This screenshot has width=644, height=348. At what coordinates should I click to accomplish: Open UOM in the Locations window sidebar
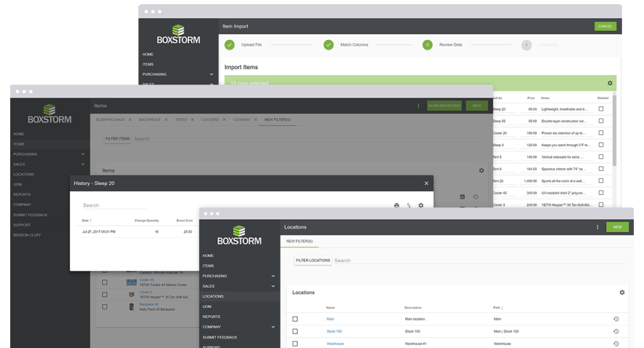[207, 306]
